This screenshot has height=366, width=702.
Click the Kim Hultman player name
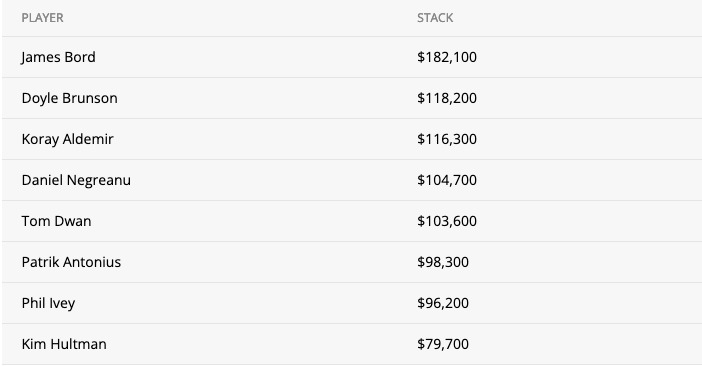tap(64, 344)
